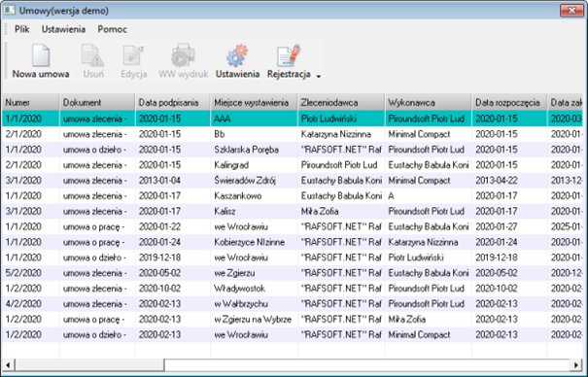Image resolution: width=588 pixels, height=377 pixels.
Task: Click the Wykonawca column header
Action: (x=429, y=102)
